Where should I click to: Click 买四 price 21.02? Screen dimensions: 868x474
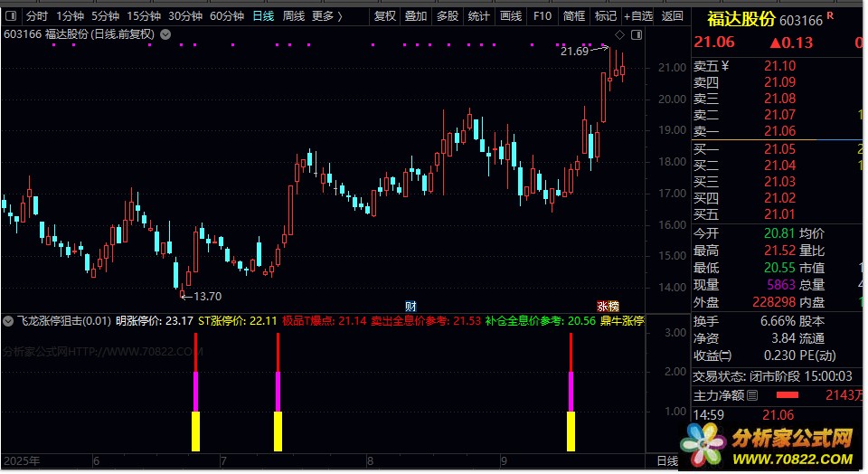(779, 198)
